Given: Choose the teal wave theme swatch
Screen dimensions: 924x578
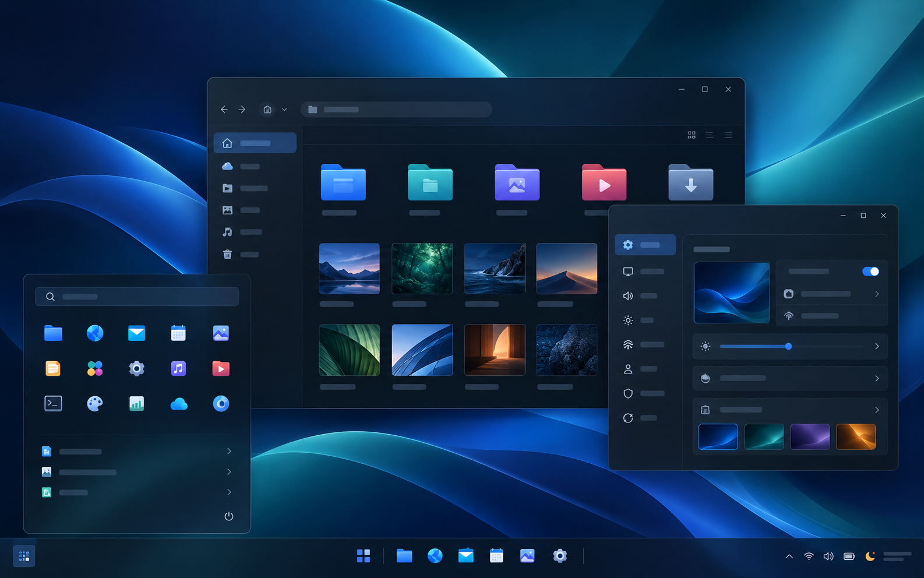Looking at the screenshot, I should point(764,437).
